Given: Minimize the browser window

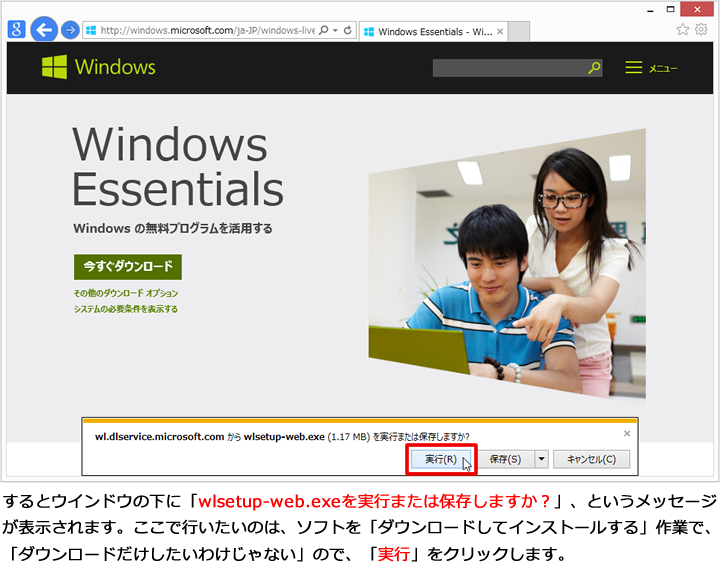Looking at the screenshot, I should [x=650, y=9].
